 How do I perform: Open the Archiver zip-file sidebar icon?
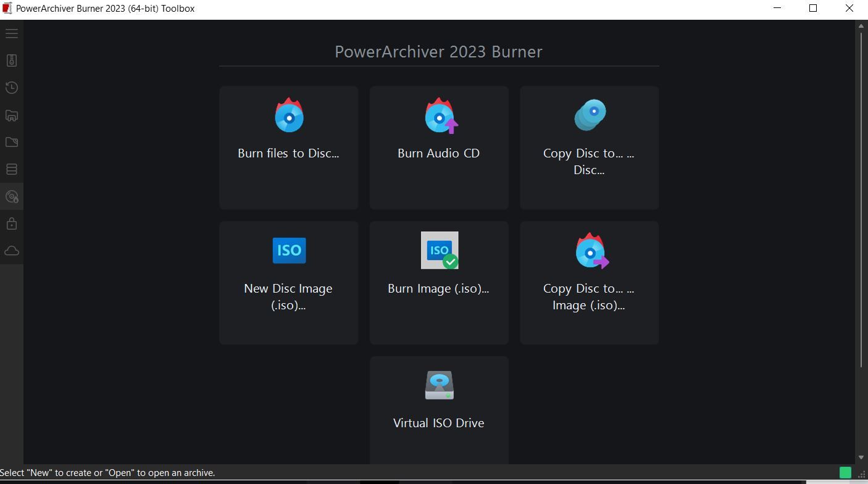click(12, 60)
